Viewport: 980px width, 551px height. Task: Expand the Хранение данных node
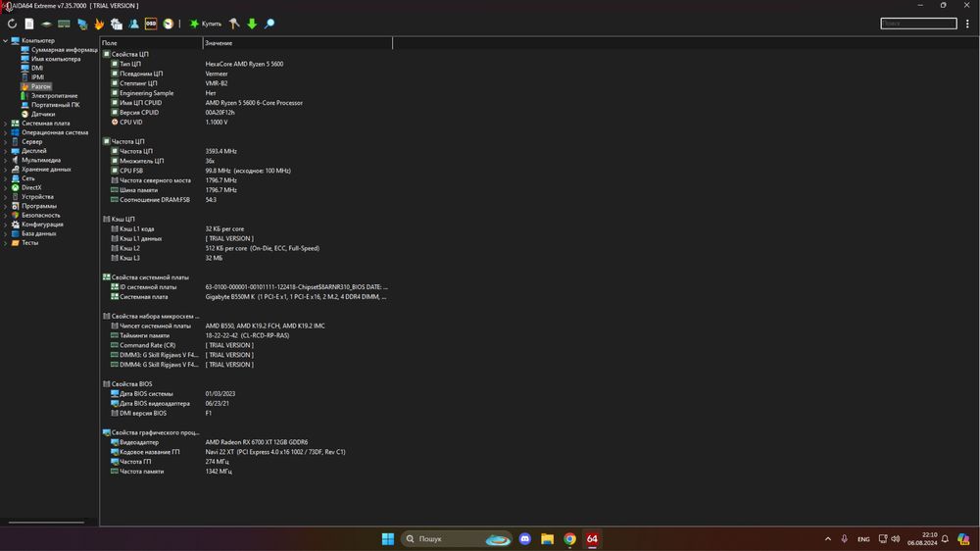(6, 170)
